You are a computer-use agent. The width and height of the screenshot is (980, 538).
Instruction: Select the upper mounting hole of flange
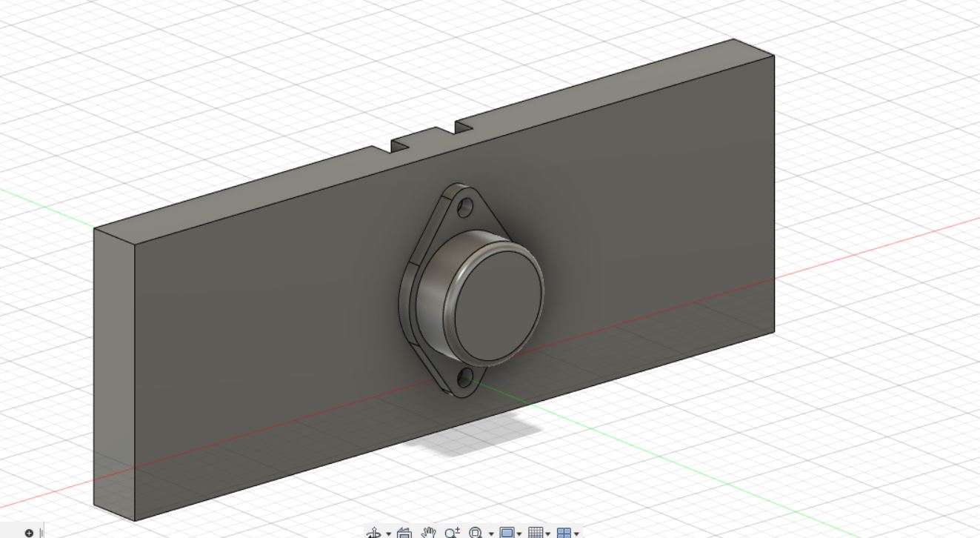(x=465, y=208)
